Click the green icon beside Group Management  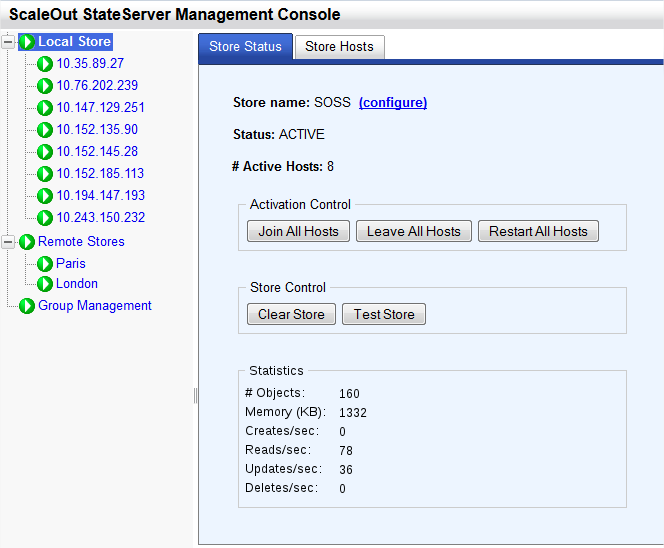pos(27,306)
